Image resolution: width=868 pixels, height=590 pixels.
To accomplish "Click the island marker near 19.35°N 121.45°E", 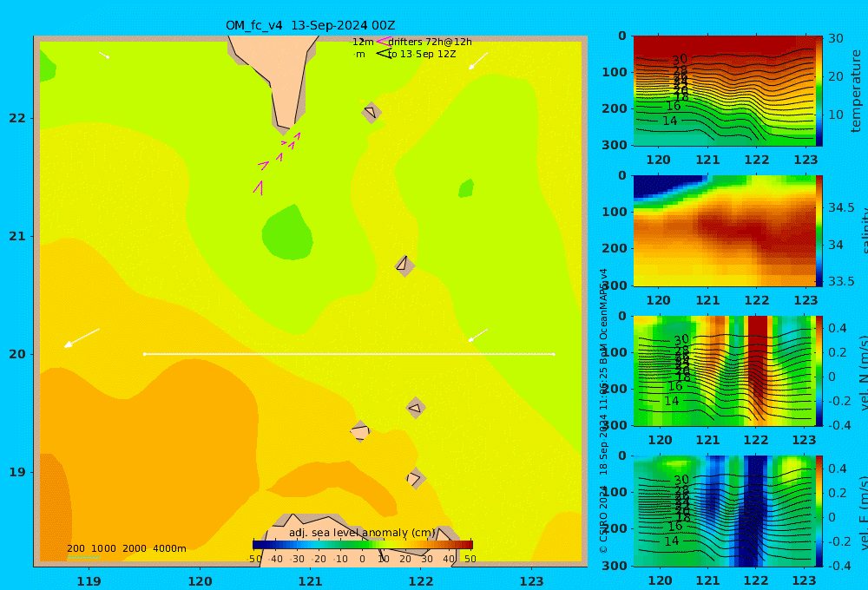I will tap(360, 431).
